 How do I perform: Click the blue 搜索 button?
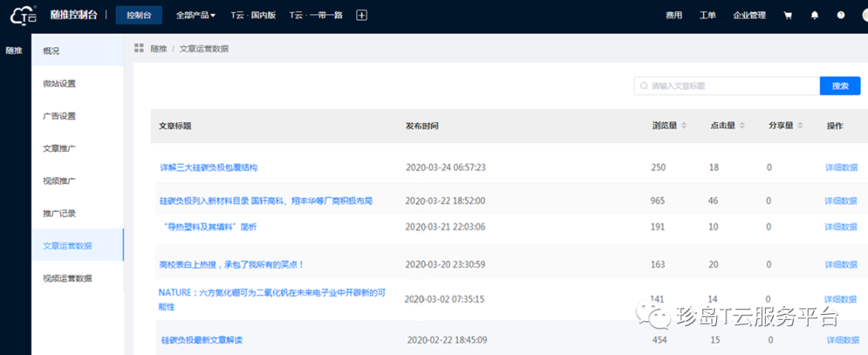pos(840,86)
